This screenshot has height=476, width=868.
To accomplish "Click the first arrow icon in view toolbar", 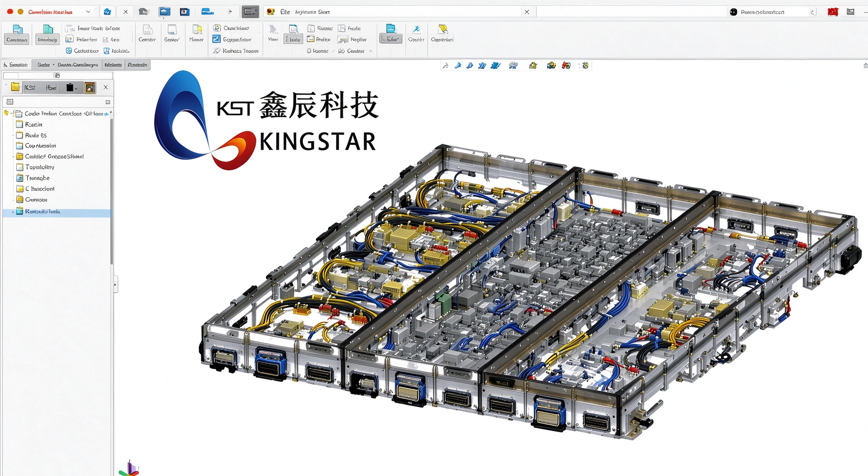I will [445, 66].
